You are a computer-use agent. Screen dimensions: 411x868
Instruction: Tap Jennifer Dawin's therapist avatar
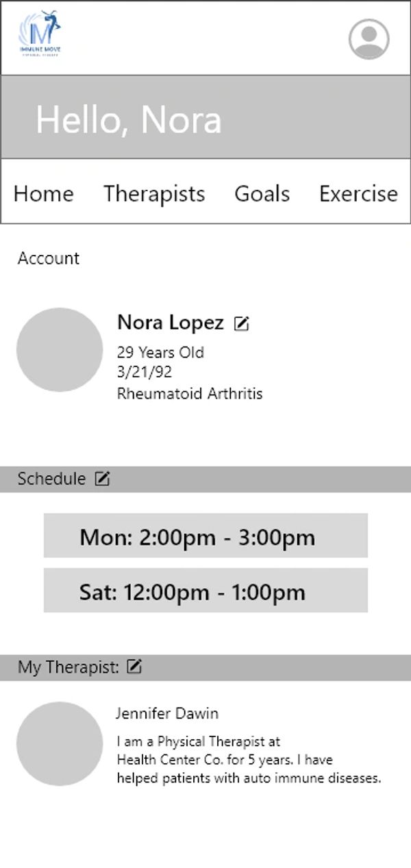[x=60, y=743]
